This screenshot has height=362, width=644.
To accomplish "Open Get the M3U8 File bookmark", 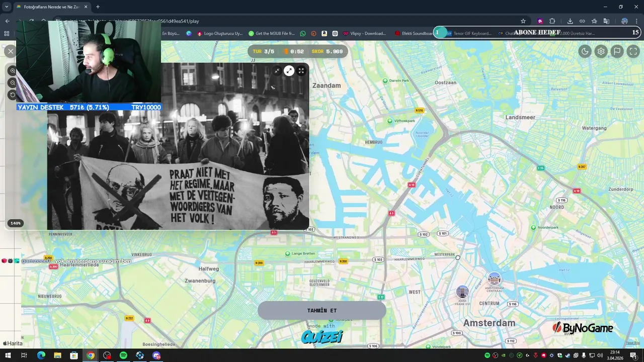I will coord(272,34).
